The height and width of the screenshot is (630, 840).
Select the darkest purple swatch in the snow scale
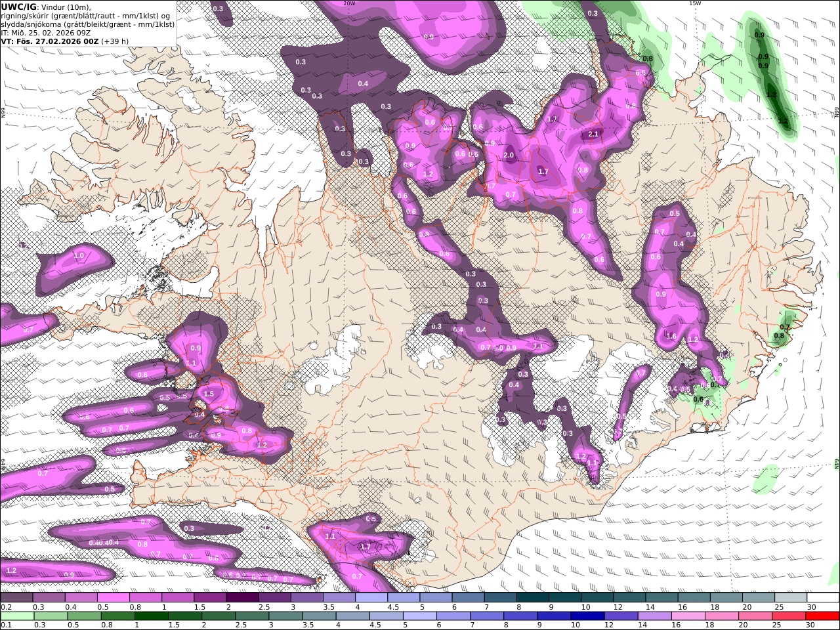tap(241, 597)
